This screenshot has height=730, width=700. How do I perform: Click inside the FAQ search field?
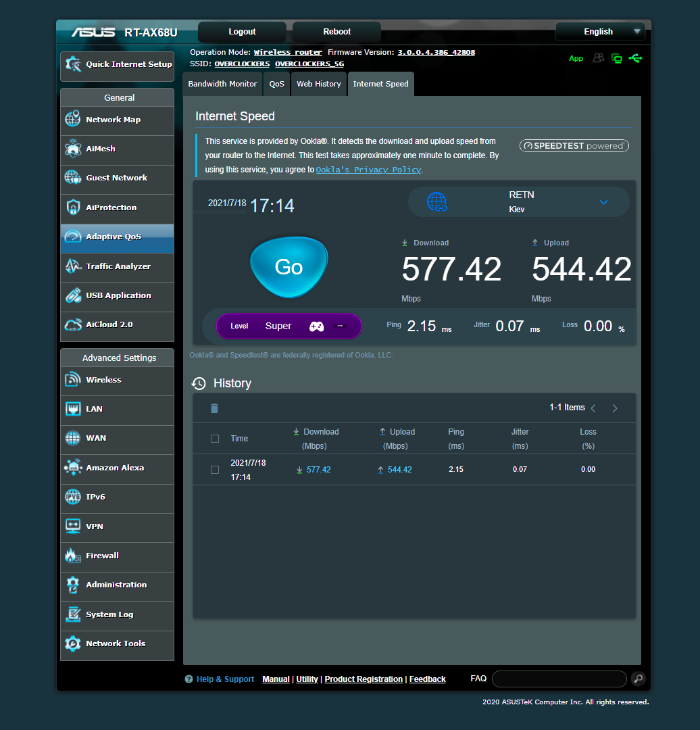pos(559,679)
